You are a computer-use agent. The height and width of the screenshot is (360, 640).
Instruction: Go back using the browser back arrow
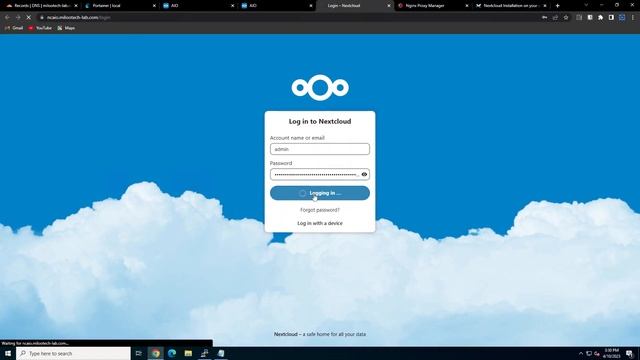7,18
